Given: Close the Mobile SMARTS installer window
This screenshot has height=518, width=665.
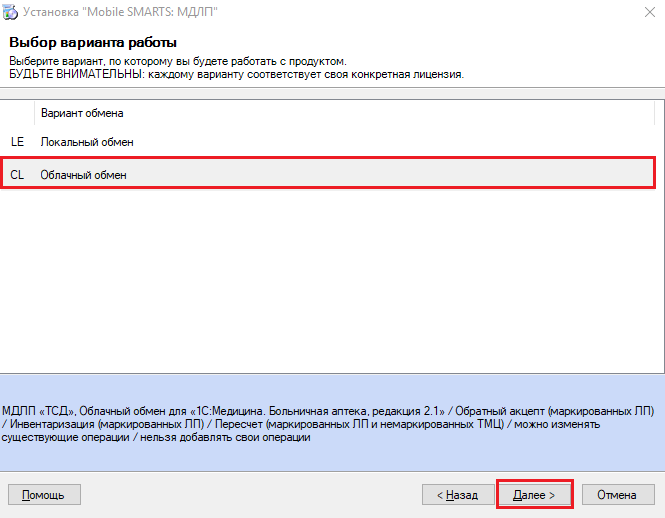Looking at the screenshot, I should pos(650,12).
